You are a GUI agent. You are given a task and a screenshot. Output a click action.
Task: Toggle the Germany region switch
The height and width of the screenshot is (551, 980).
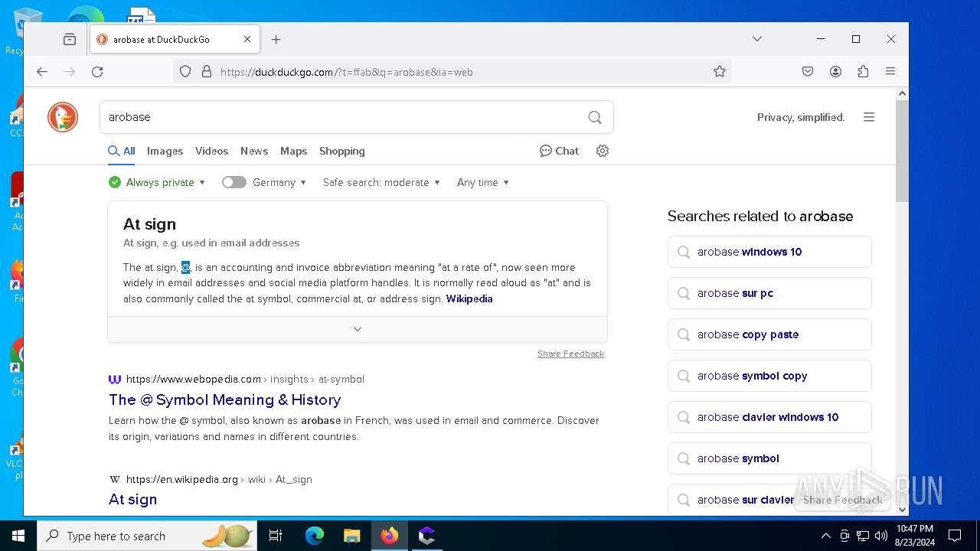coord(234,182)
